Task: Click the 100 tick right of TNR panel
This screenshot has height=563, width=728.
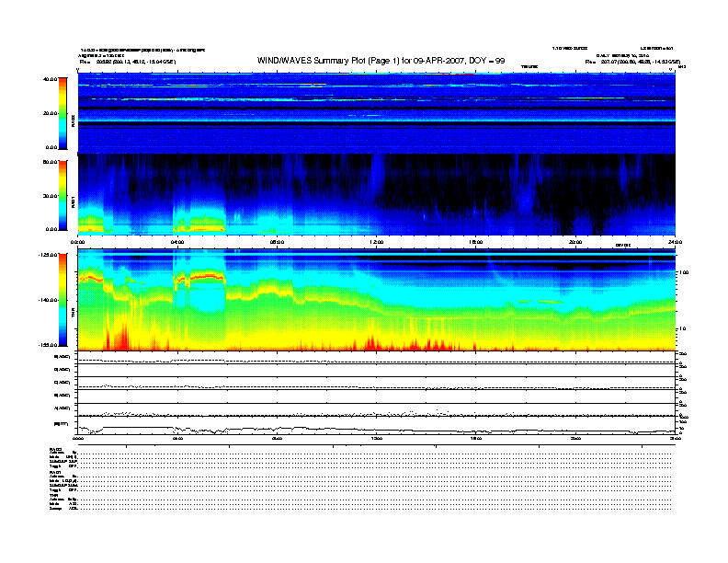Action: (x=684, y=272)
